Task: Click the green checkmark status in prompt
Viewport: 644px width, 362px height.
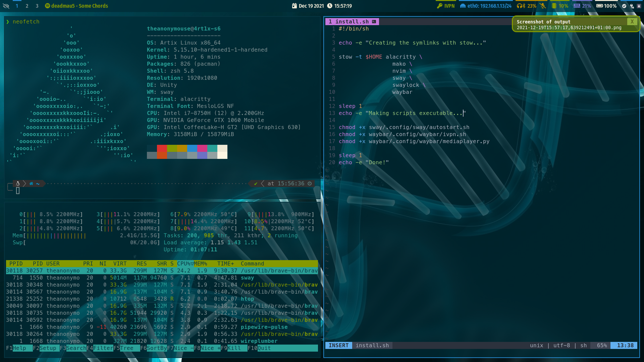Action: pos(256,183)
